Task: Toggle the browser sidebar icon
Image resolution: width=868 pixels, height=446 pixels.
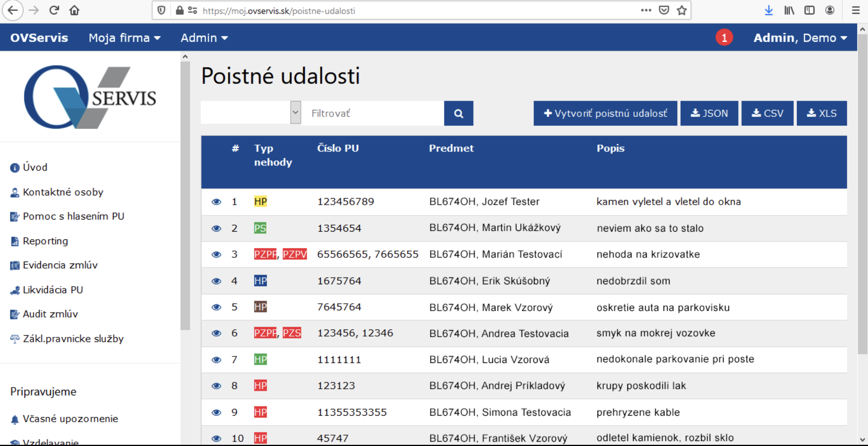Action: coord(809,11)
